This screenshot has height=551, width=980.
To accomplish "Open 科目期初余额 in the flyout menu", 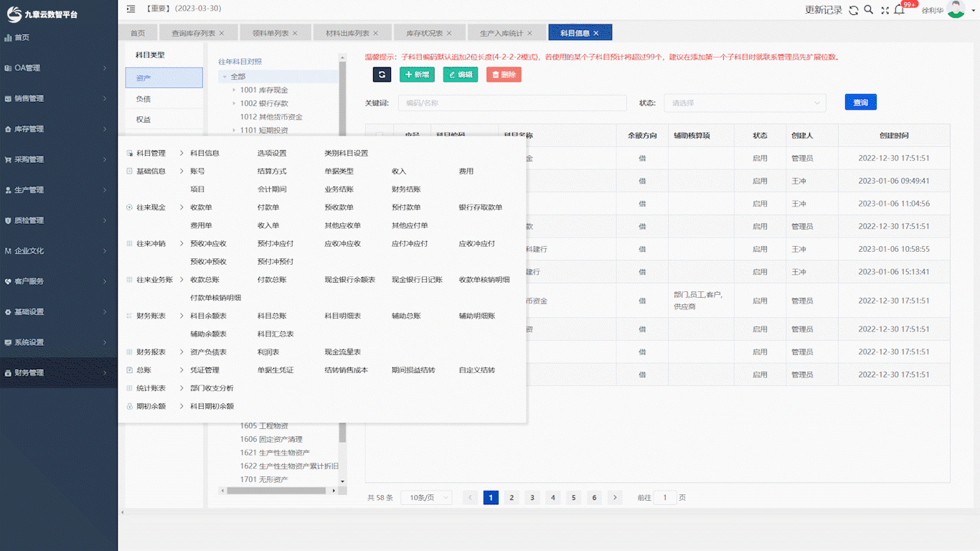I will tap(212, 406).
